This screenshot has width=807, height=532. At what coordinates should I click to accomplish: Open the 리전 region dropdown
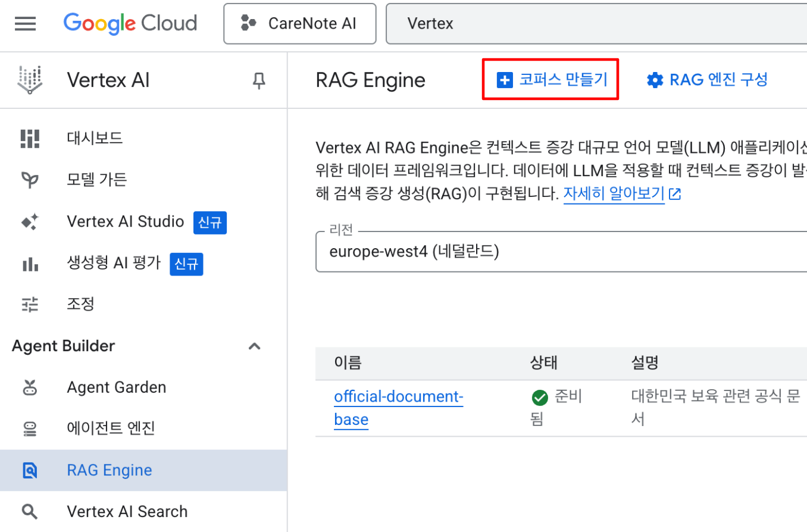(x=561, y=252)
